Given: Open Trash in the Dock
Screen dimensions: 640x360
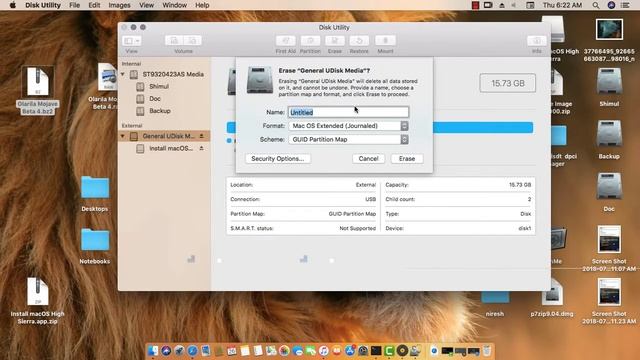Looking at the screenshot, I should point(487,351).
